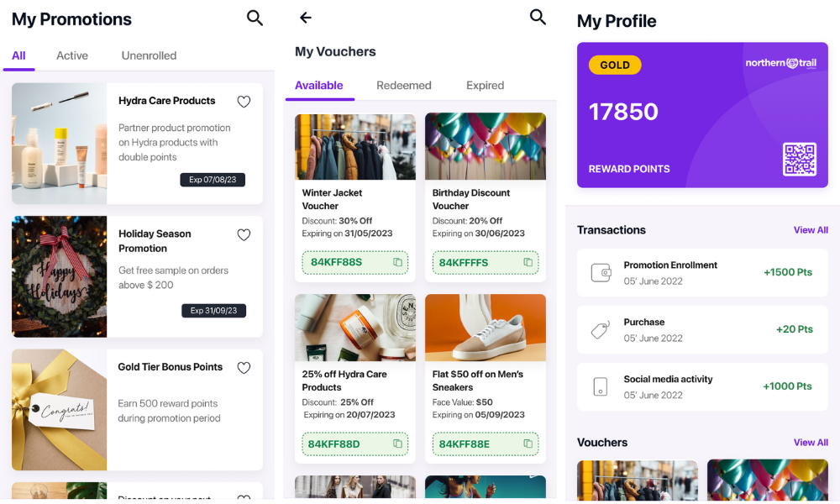Open search in My Promotions
The height and width of the screenshot is (504, 840).
[255, 18]
